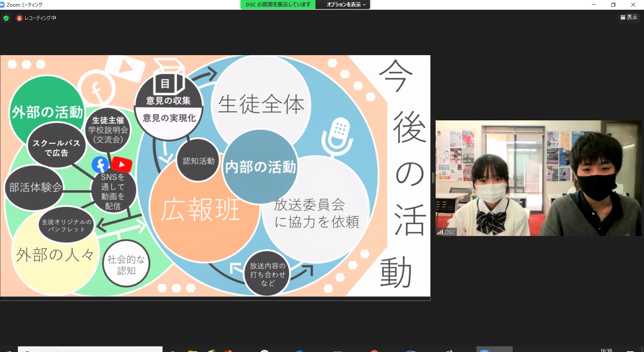Click the DSC participant name label

pos(450,232)
